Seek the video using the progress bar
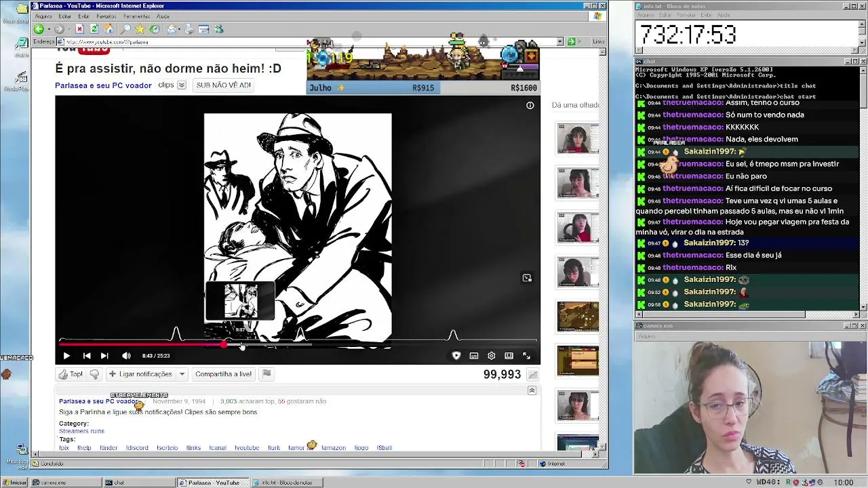Screen dimensions: 868x488 pos(298,344)
